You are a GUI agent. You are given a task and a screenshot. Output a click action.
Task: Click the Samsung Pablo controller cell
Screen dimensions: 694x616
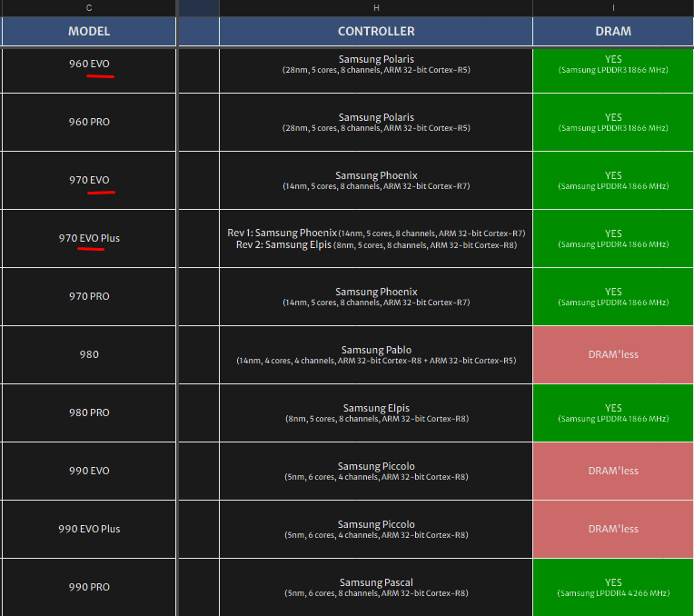[x=376, y=354]
